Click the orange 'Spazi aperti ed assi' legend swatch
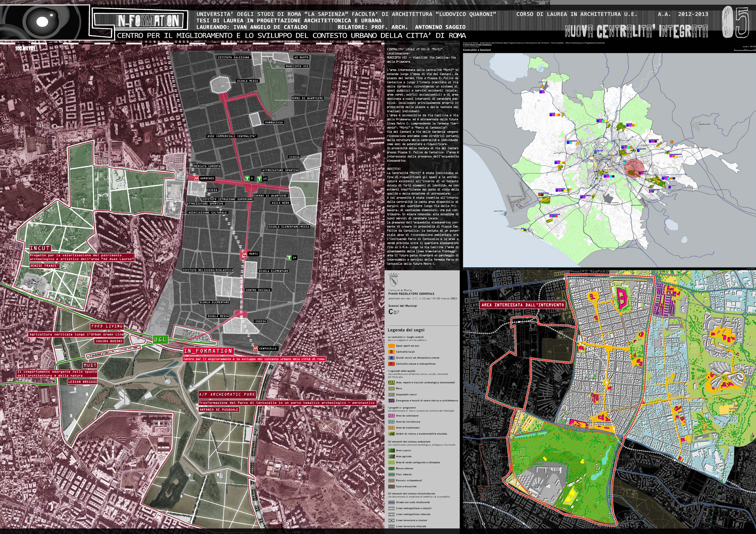This screenshot has width=756, height=534. pos(391,346)
